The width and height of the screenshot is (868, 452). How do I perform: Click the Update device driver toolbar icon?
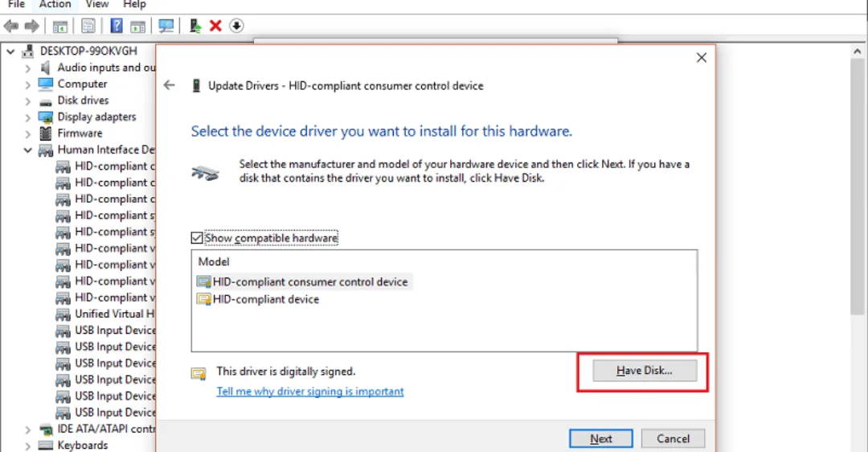pos(194,26)
